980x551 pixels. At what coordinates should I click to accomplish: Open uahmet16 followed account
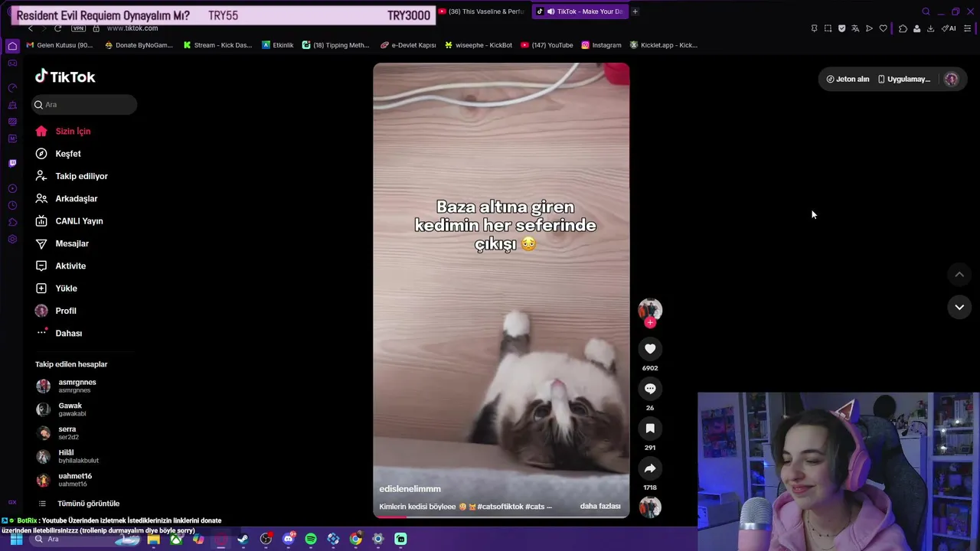[64, 480]
